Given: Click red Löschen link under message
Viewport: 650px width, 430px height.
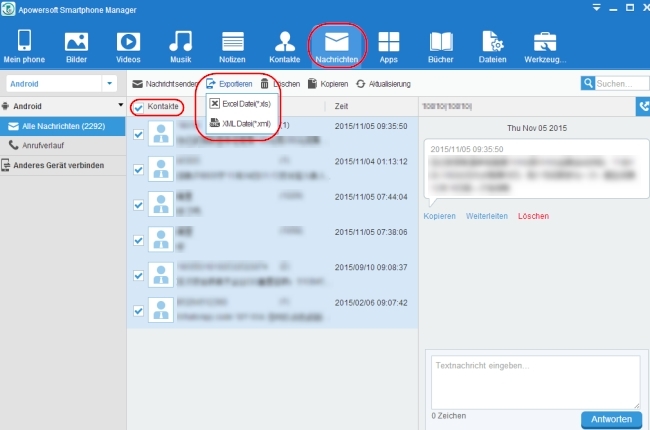Looking at the screenshot, I should [533, 216].
